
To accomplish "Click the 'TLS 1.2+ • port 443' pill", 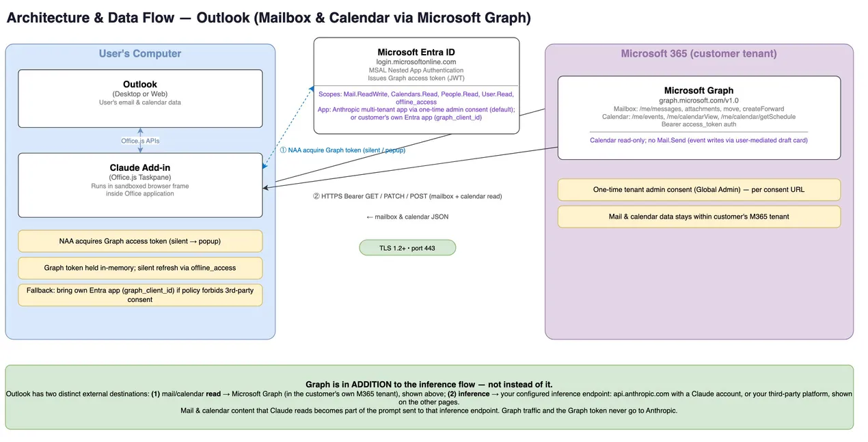I will 407,248.
